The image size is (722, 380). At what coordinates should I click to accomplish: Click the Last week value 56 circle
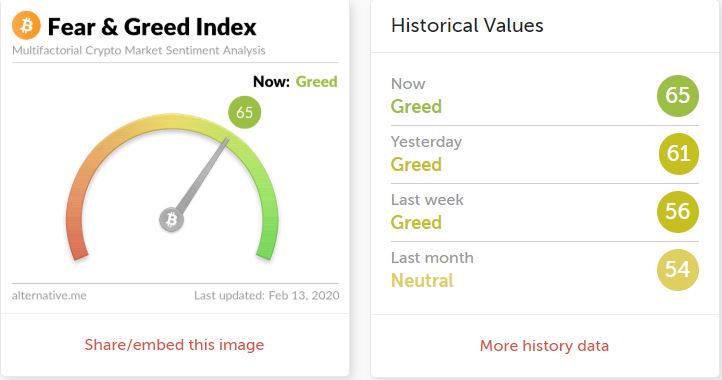[x=678, y=212]
